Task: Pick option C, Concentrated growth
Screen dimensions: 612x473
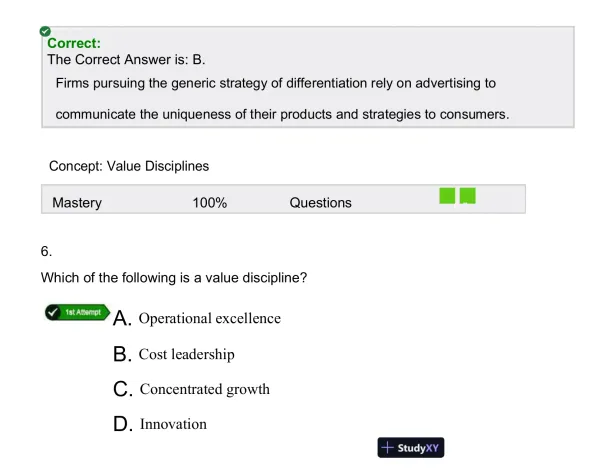Action: [x=205, y=389]
